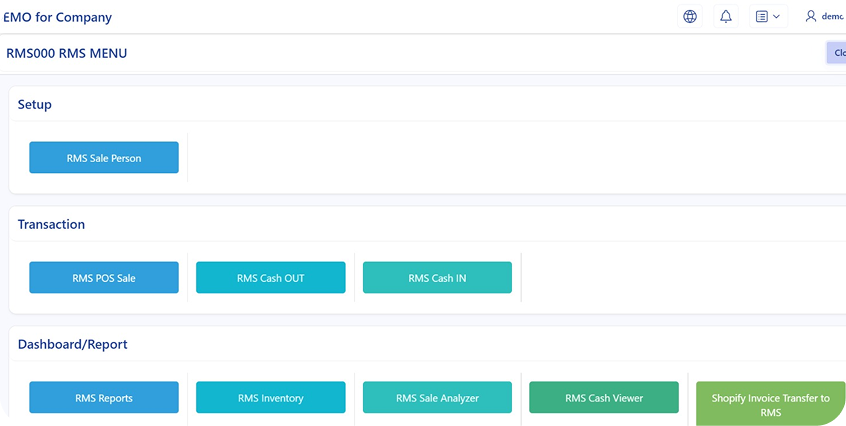Open RMS Cash OUT transaction
The image size is (846, 426).
[270, 278]
